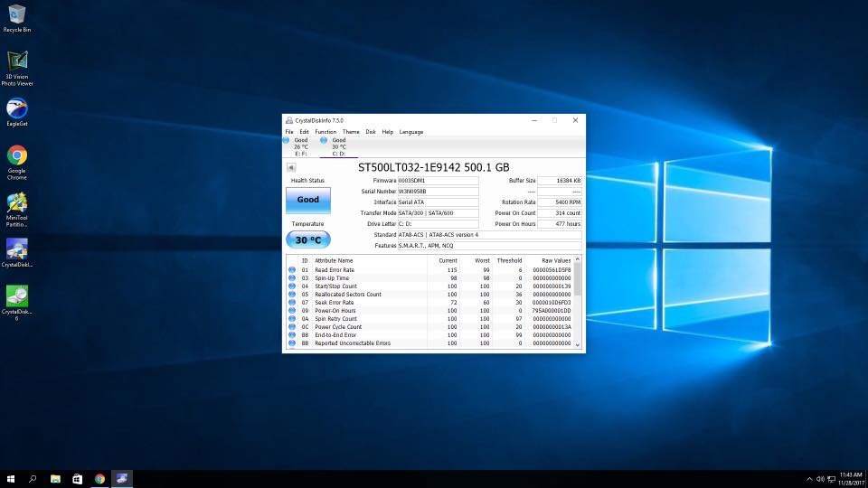Click CrystalDiskInfo taskbar button
The height and width of the screenshot is (488, 868).
coord(122,479)
